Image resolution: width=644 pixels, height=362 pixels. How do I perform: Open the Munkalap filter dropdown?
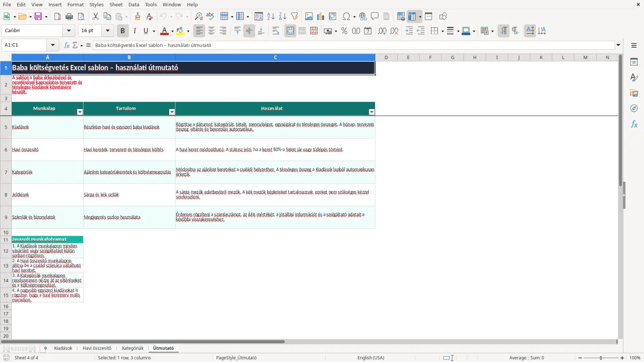(x=80, y=112)
